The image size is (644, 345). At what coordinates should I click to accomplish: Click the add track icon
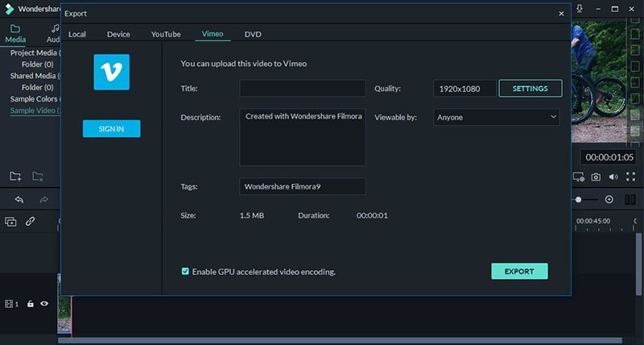pyautogui.click(x=10, y=222)
